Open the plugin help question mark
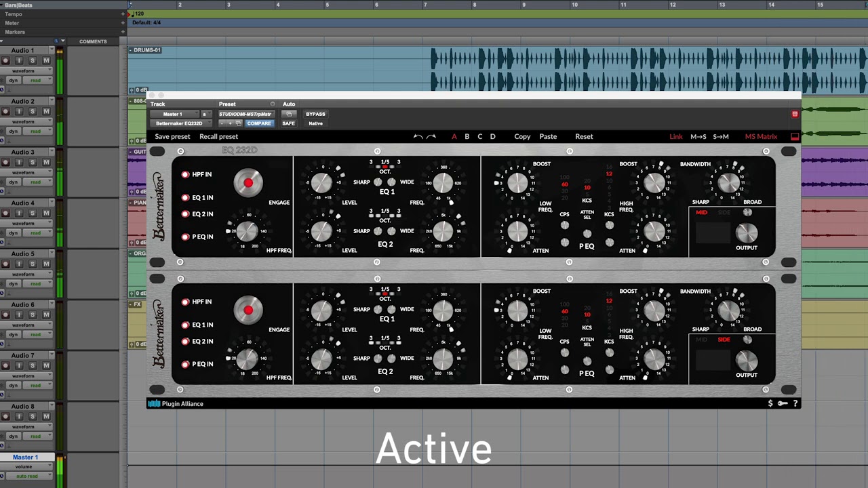This screenshot has width=868, height=488. click(x=795, y=403)
